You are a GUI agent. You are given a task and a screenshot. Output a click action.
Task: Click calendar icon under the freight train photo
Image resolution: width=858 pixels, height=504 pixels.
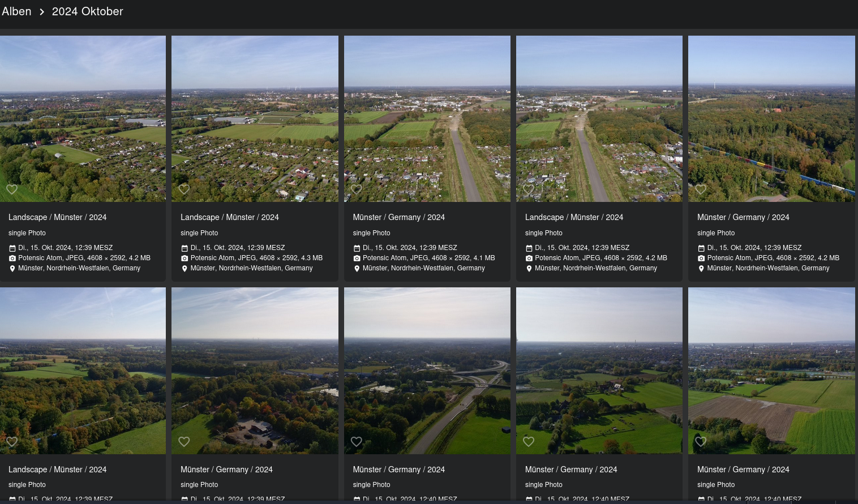click(701, 248)
